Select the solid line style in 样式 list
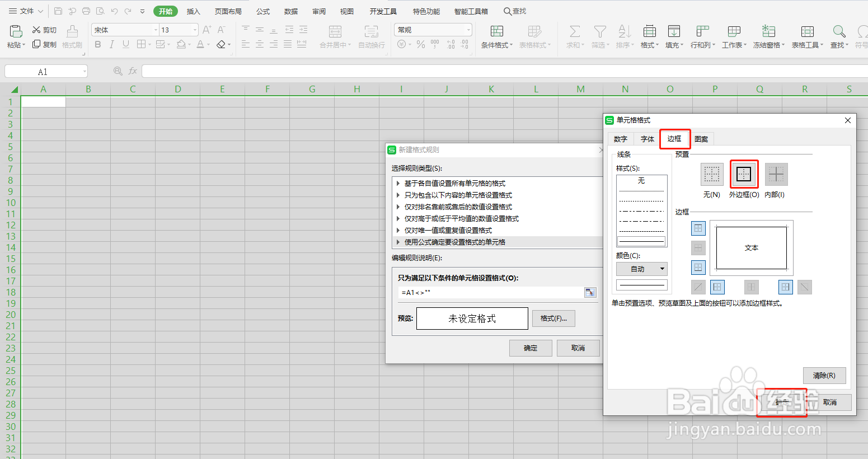 (x=641, y=241)
